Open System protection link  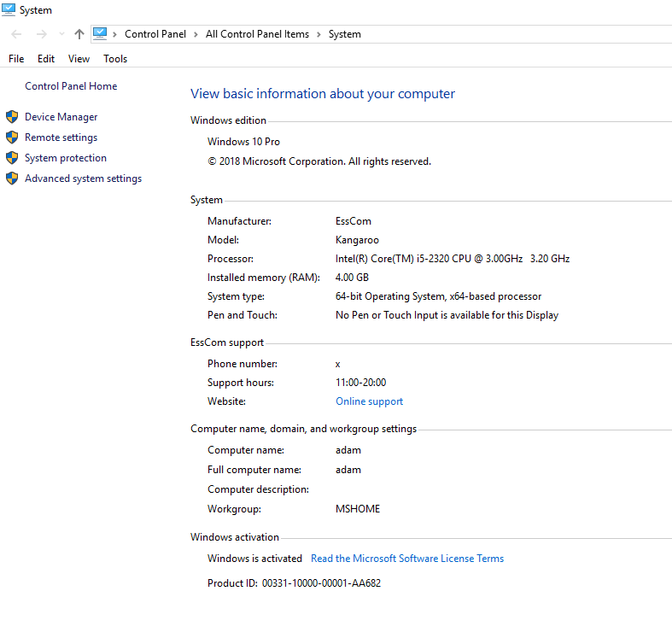(66, 158)
